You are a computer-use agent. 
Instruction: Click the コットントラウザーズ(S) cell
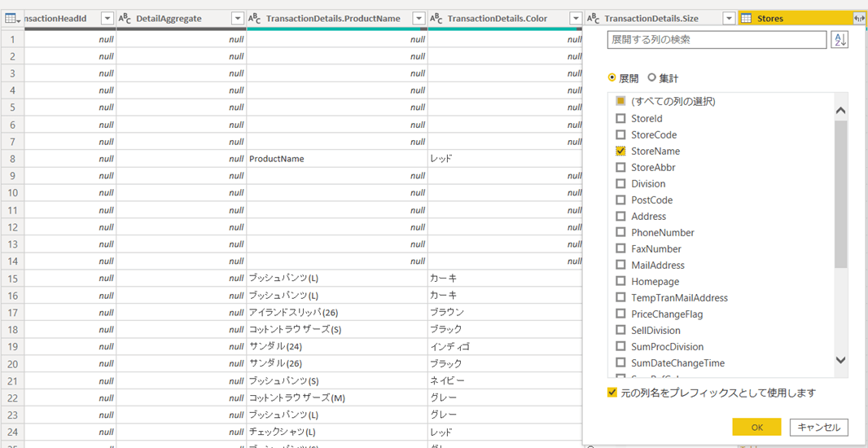(x=337, y=330)
